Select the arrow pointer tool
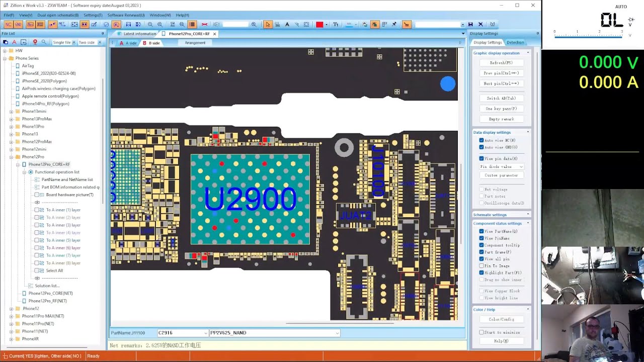The height and width of the screenshot is (362, 644). tap(268, 24)
